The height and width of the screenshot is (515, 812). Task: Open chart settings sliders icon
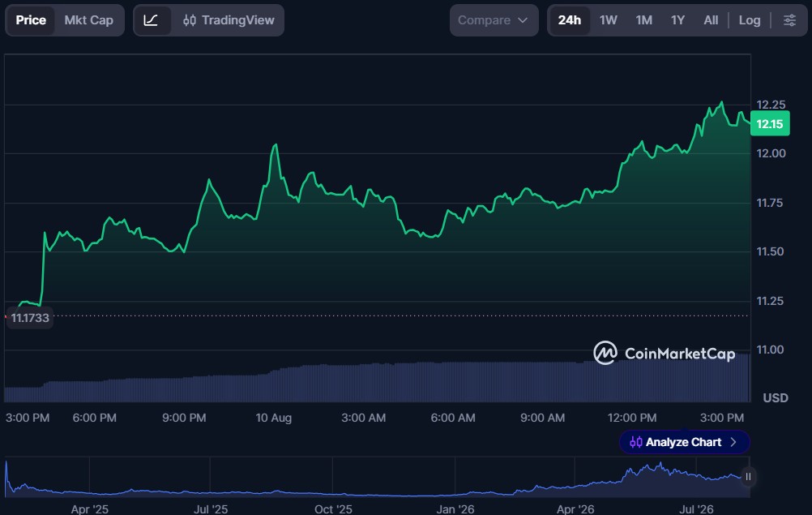789,20
